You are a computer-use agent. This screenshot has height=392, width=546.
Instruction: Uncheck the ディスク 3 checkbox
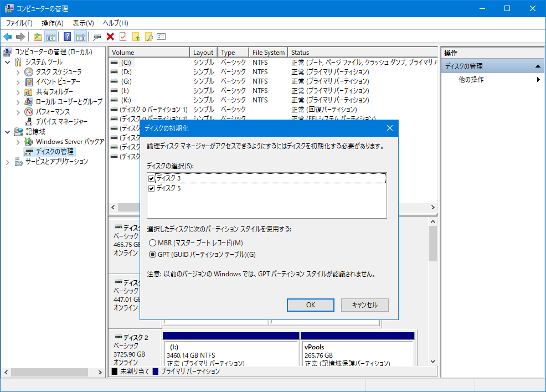point(152,178)
